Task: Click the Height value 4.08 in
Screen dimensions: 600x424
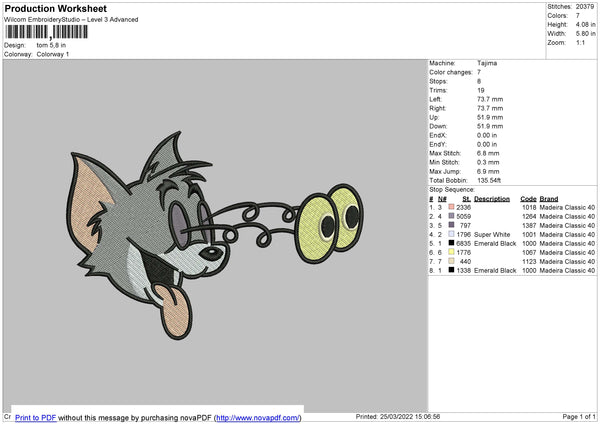Action: click(x=585, y=24)
